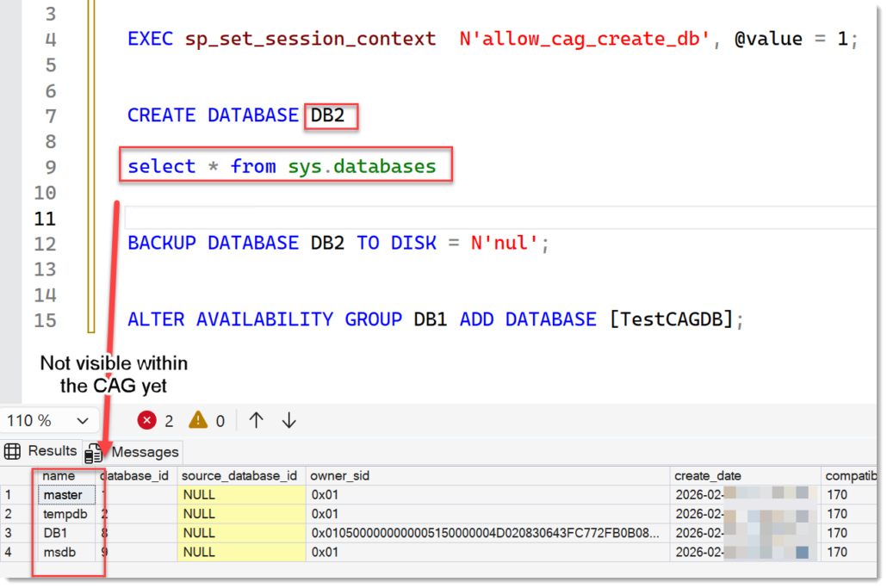Click the create_date column header

click(x=710, y=475)
